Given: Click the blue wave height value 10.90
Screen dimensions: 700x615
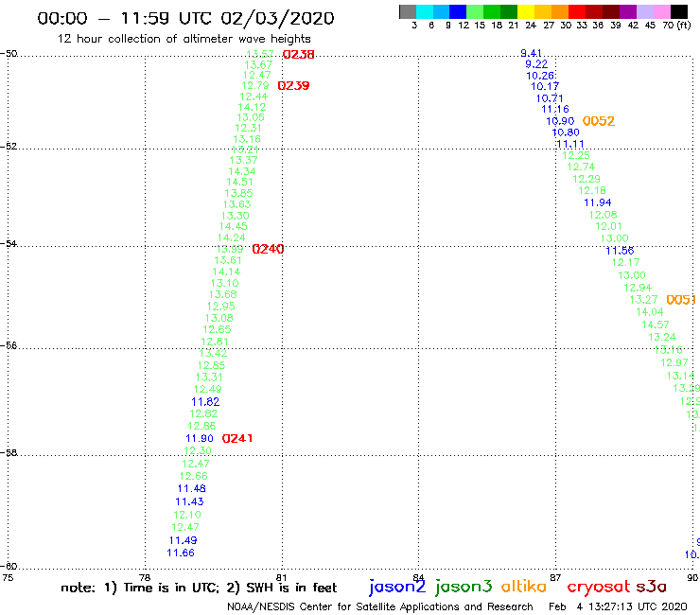Looking at the screenshot, I should pos(560,121).
